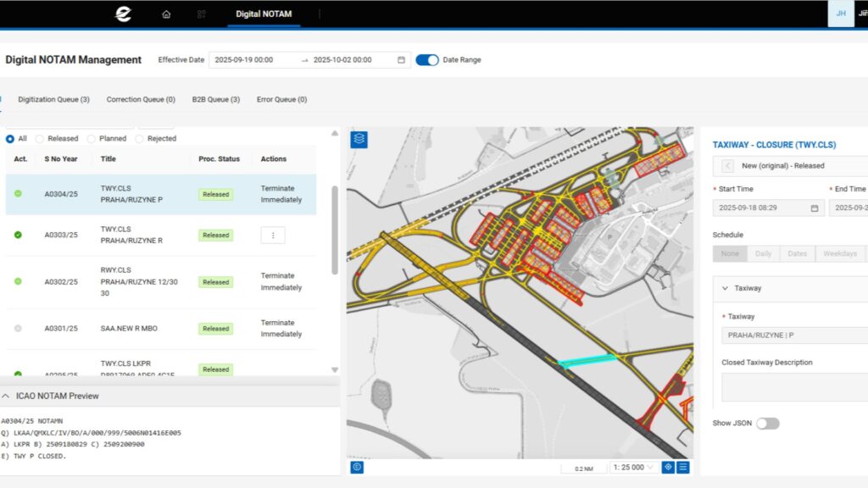Open the apps grid icon
This screenshot has width=868, height=488.
pos(202,14)
